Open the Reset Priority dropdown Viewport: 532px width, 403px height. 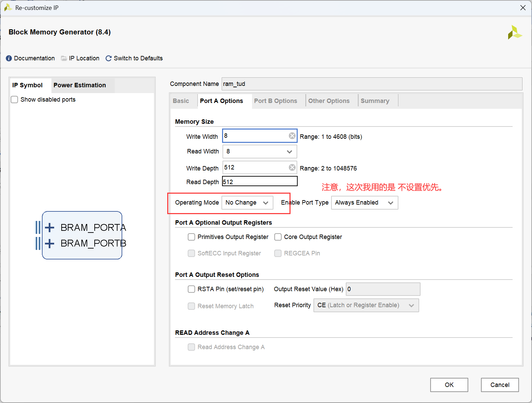pyautogui.click(x=366, y=305)
